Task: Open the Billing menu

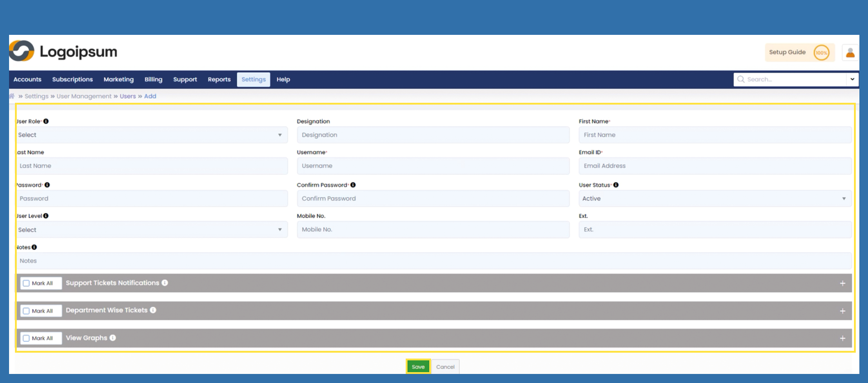Action: click(153, 79)
